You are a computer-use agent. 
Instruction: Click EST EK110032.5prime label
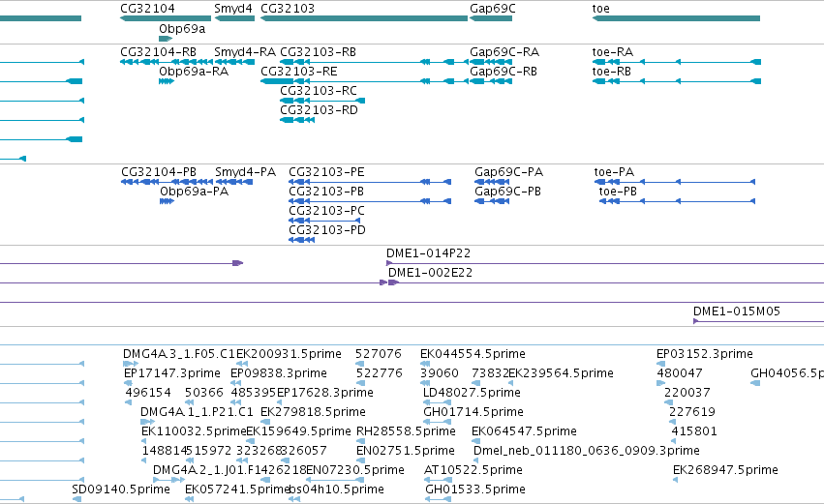point(194,431)
